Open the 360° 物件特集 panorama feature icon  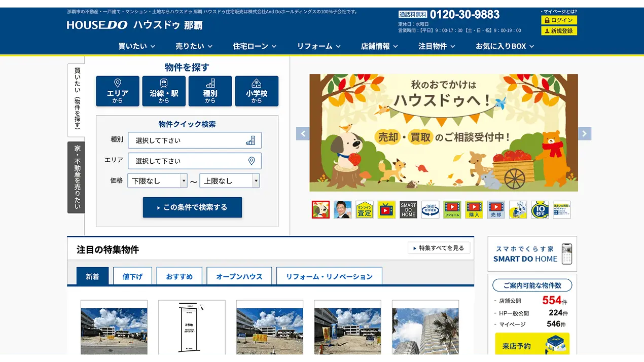point(431,209)
